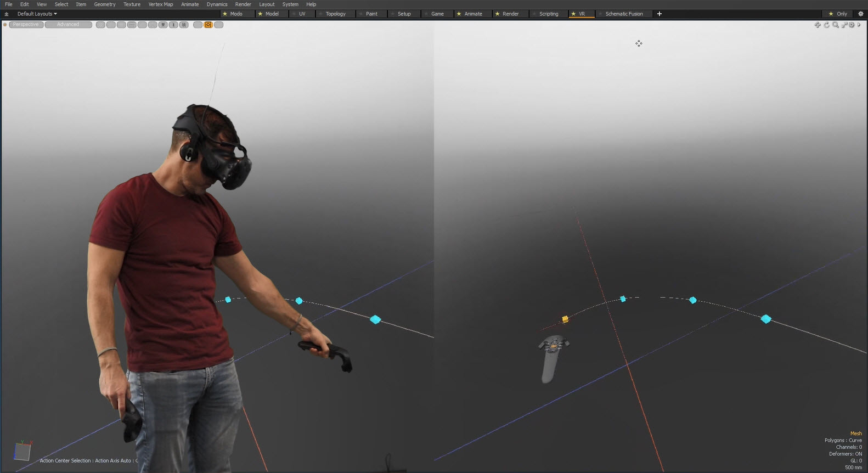Open the Perspective view type dropdown

[26, 25]
